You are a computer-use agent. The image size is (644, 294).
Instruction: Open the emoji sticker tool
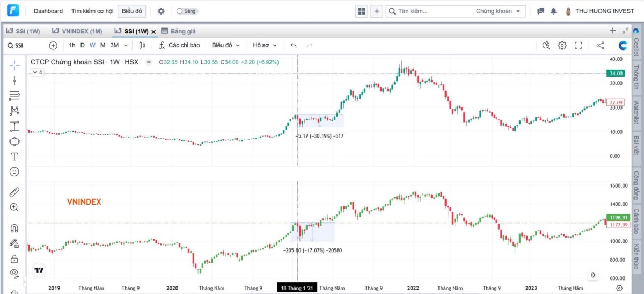click(14, 171)
